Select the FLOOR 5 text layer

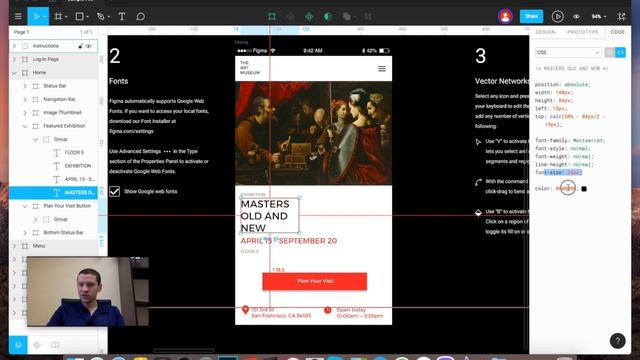(x=74, y=153)
